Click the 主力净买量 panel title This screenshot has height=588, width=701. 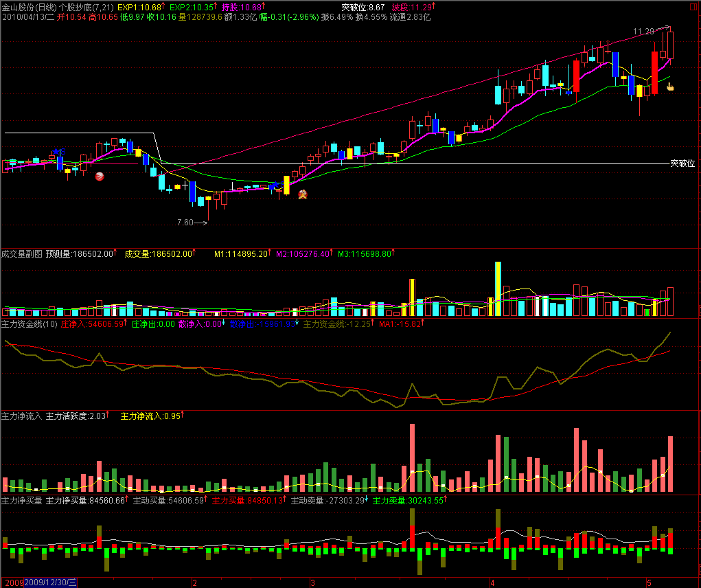tap(22, 500)
